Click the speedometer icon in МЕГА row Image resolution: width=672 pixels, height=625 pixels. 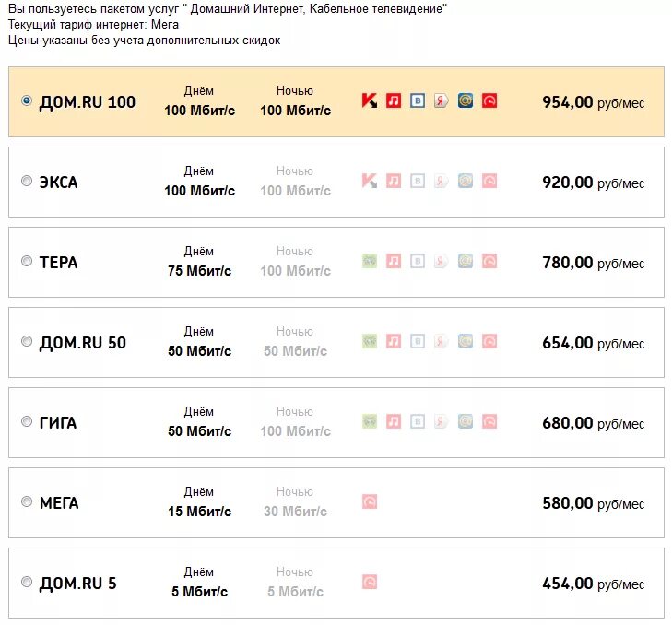click(370, 502)
